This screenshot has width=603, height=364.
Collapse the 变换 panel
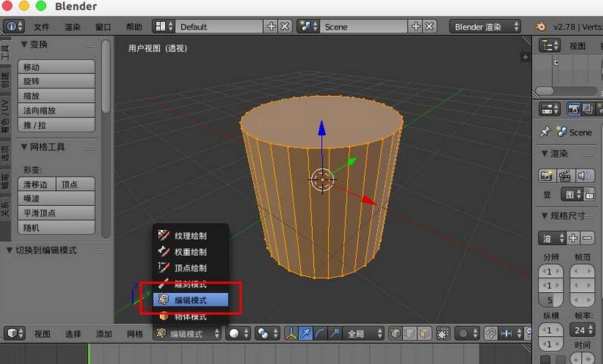point(24,45)
